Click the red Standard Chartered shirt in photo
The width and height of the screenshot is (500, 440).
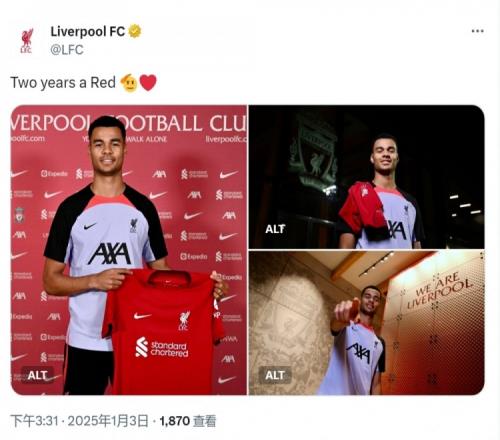163,332
